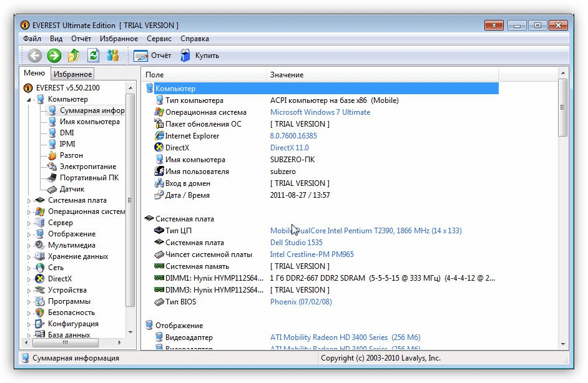Viewport: 588px width, 383px height.
Task: Click the Отчёт report icon
Action: click(x=140, y=56)
